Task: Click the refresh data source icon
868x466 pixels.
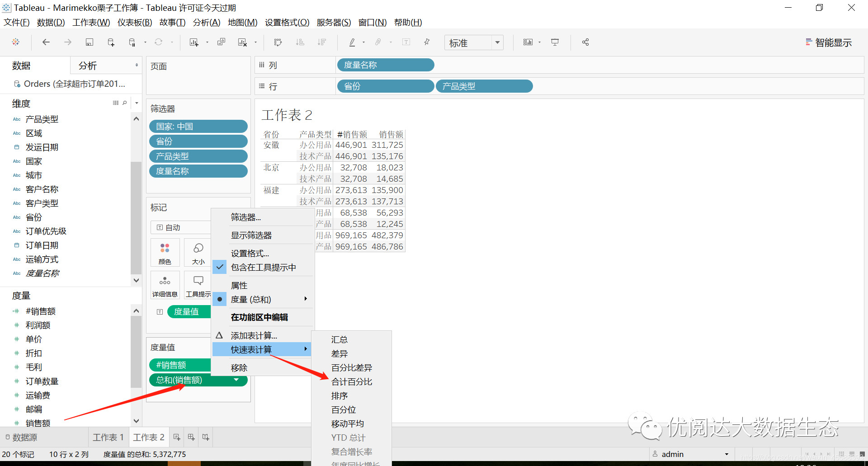Action: click(158, 42)
